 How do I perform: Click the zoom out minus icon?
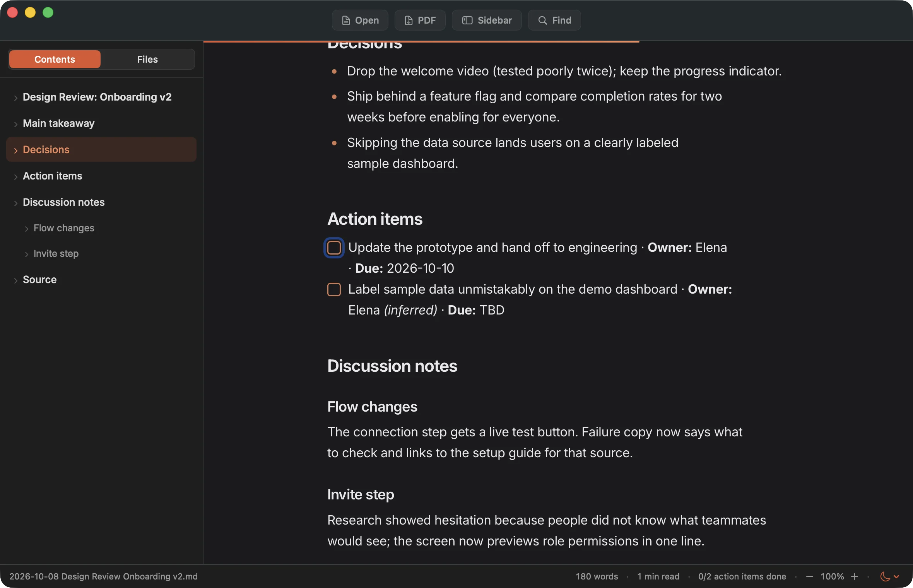pyautogui.click(x=809, y=576)
